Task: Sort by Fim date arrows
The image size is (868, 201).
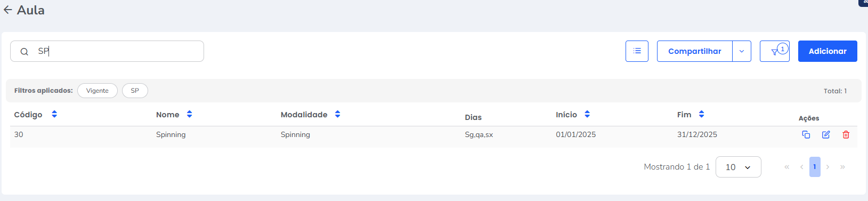Action: 702,115
